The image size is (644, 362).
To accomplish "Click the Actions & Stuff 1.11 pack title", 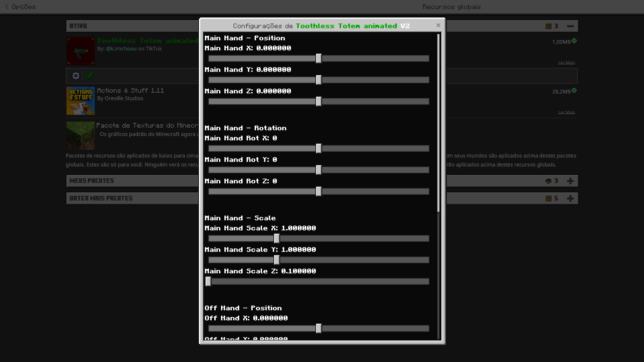I will click(x=130, y=90).
